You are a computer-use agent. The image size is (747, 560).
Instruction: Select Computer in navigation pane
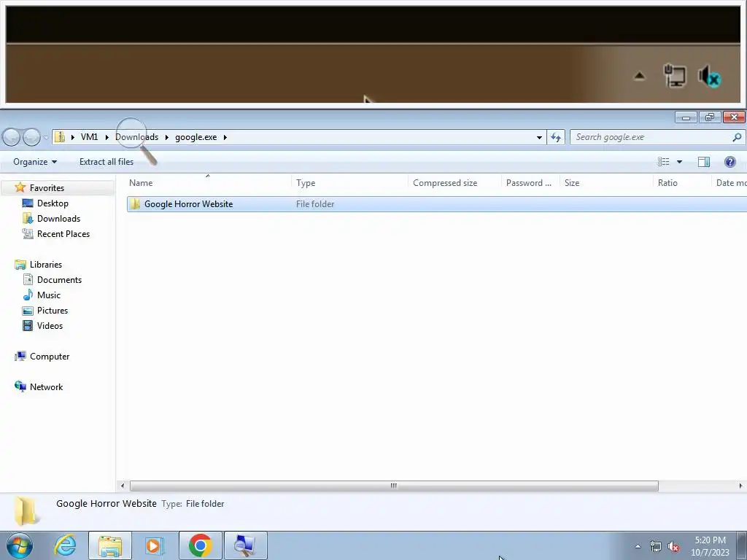[50, 356]
